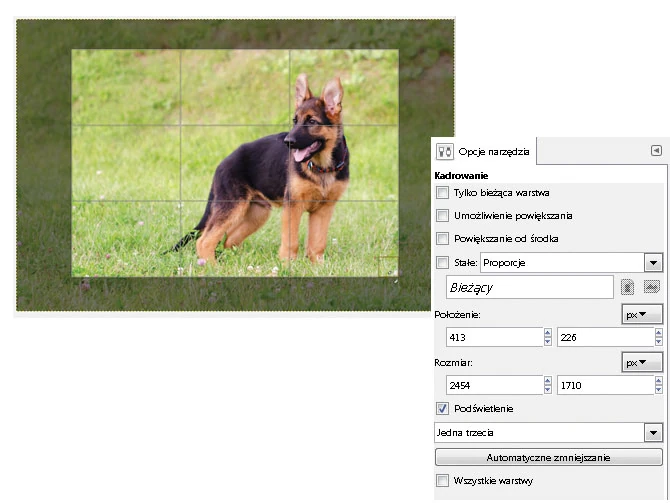This screenshot has height=503, width=670.
Task: Open the Proporcje dropdown arrow
Action: 653,263
